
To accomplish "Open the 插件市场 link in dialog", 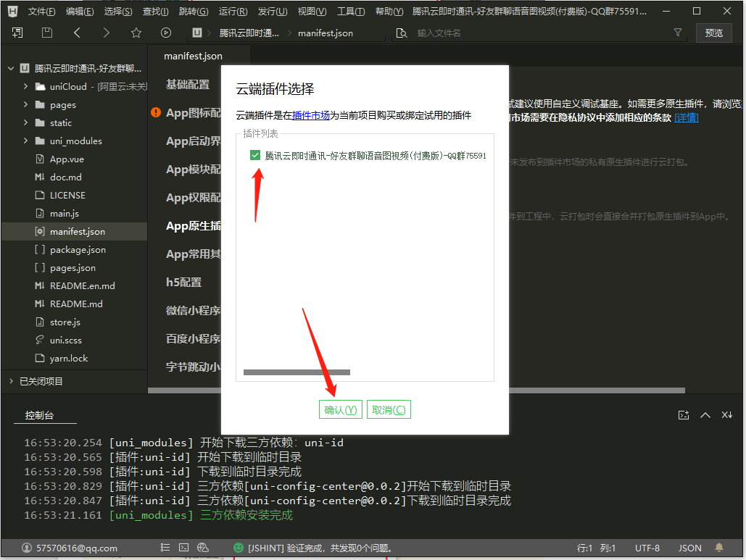I will [x=311, y=115].
